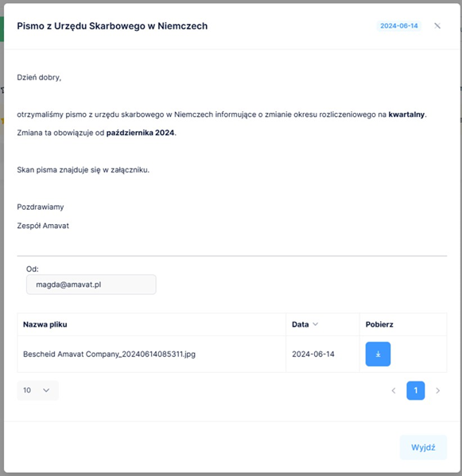462x476 pixels.
Task: Click the title Pismo z Urzędu Skarbowego
Action: [112, 26]
